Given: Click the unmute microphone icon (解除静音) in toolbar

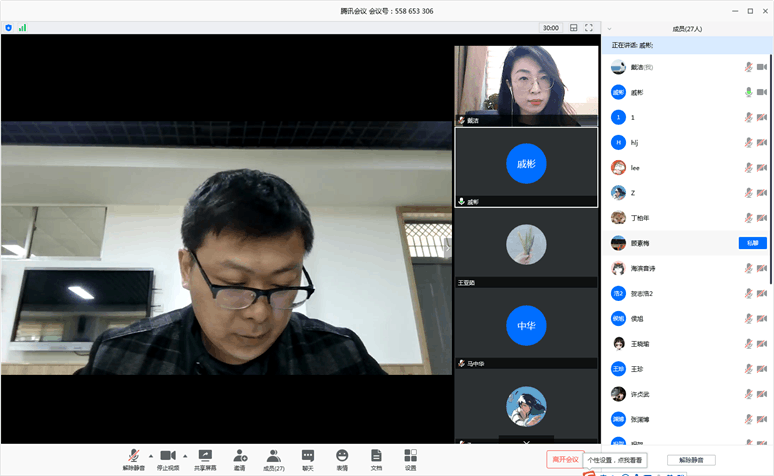Looking at the screenshot, I should tap(133, 456).
